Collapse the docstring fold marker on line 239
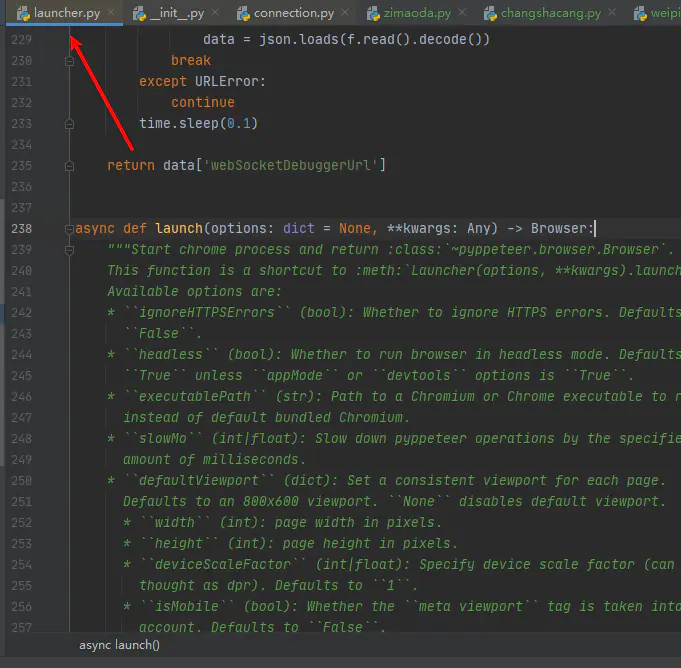The width and height of the screenshot is (681, 668). coord(69,250)
